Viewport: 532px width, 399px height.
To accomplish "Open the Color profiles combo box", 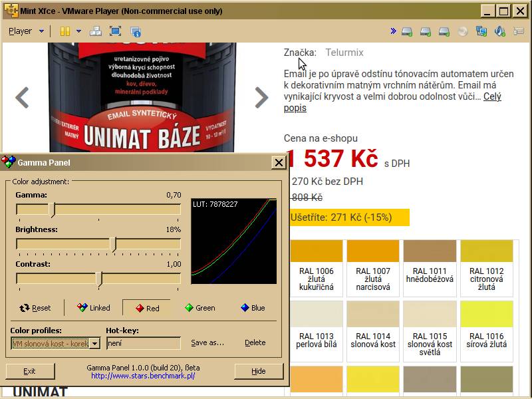I will click(x=56, y=343).
